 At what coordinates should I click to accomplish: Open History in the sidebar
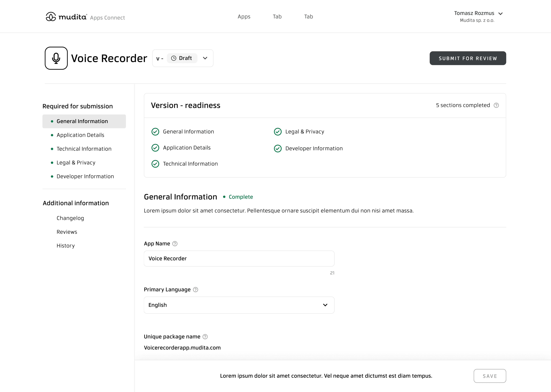(x=66, y=246)
